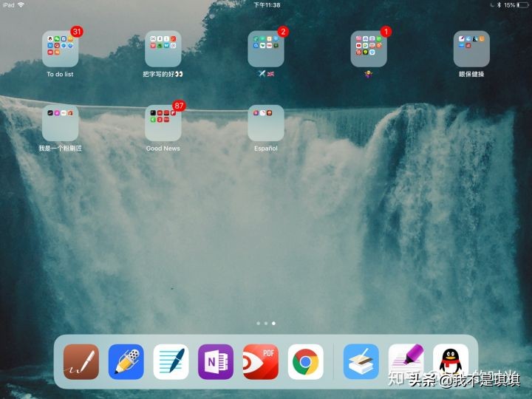Tap the Bluetooth status icon
Screen dimensions: 532x399
coord(499,5)
